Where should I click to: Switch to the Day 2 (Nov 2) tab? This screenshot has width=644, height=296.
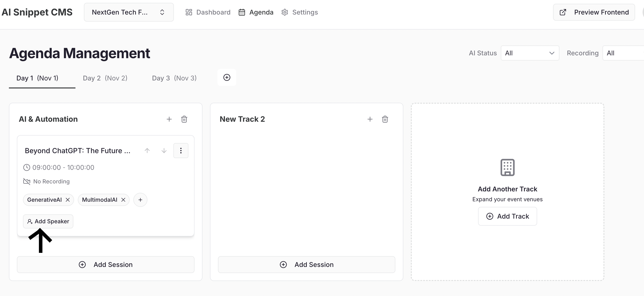coord(105,78)
